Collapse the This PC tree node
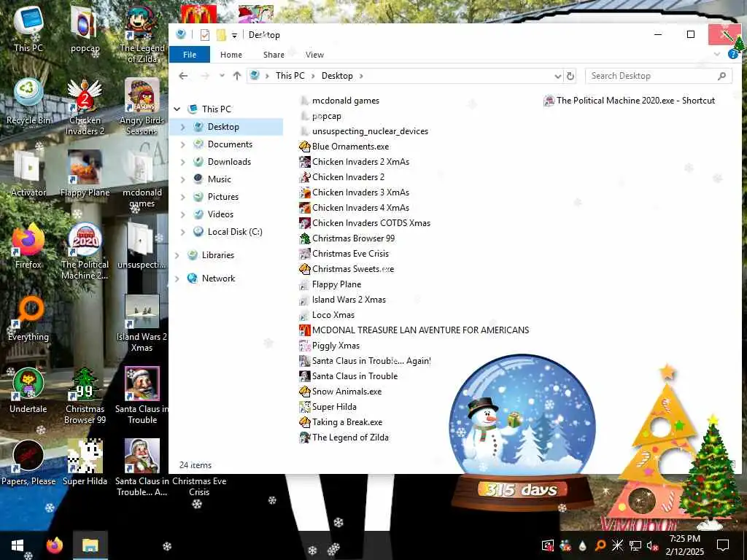The image size is (747, 560). click(x=177, y=109)
